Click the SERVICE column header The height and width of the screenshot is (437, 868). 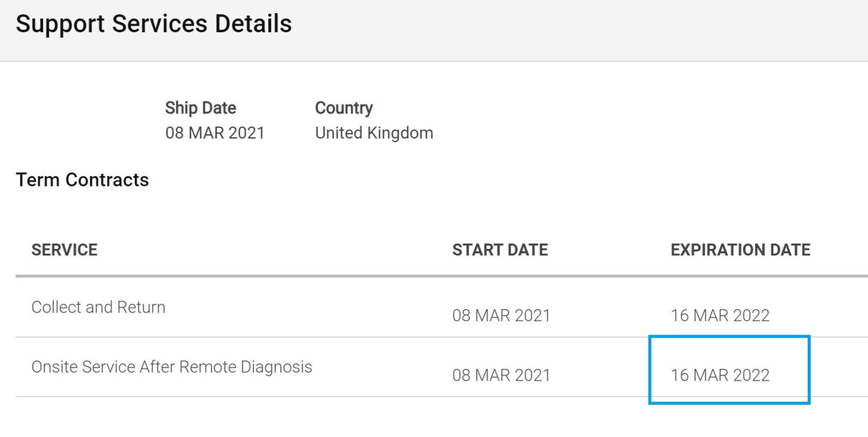64,250
